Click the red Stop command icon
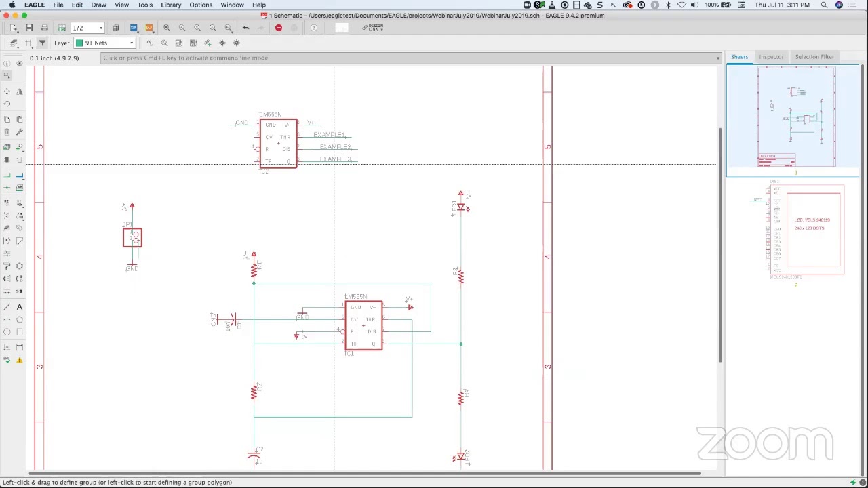 click(279, 28)
